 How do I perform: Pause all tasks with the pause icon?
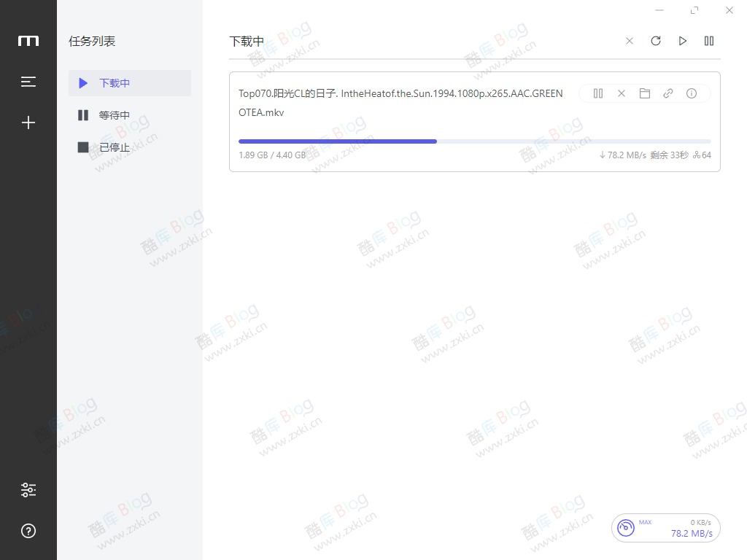click(x=708, y=41)
